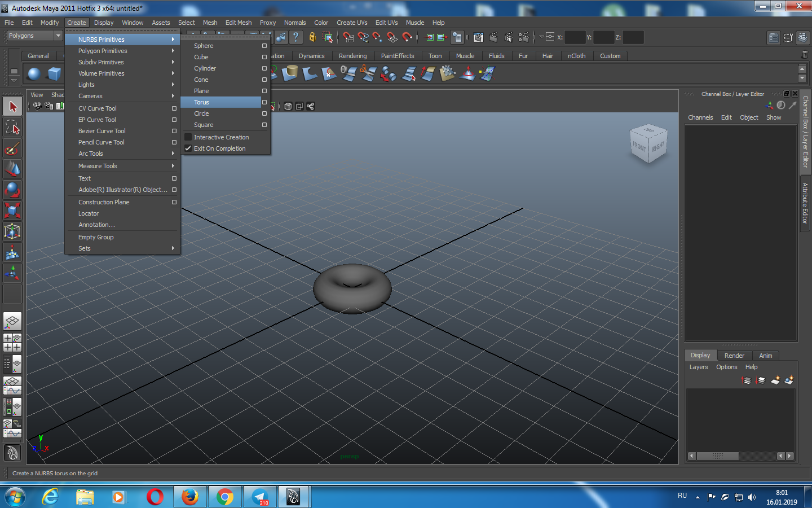812x508 pixels.
Task: Toggle snap to view planes magnet
Action: pyautogui.click(x=392, y=37)
